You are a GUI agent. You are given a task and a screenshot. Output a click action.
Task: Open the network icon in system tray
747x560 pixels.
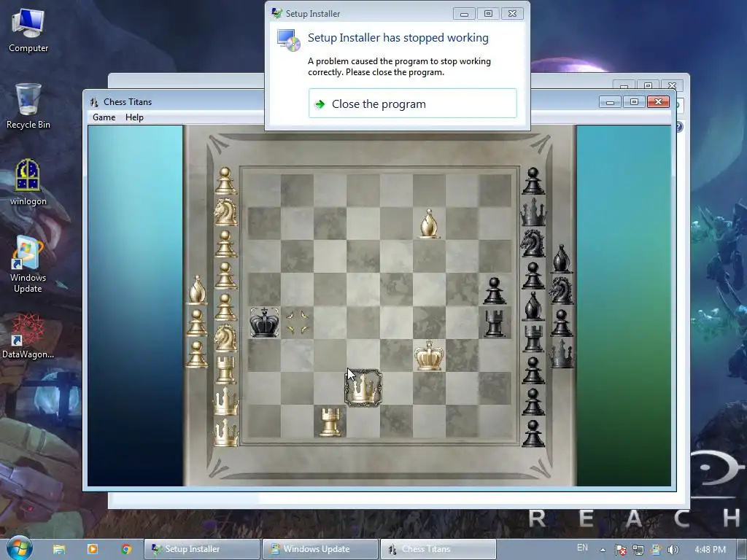(638, 550)
